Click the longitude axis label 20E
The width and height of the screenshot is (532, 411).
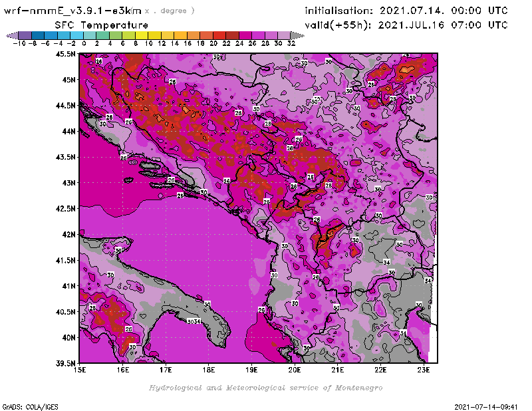[295, 370]
